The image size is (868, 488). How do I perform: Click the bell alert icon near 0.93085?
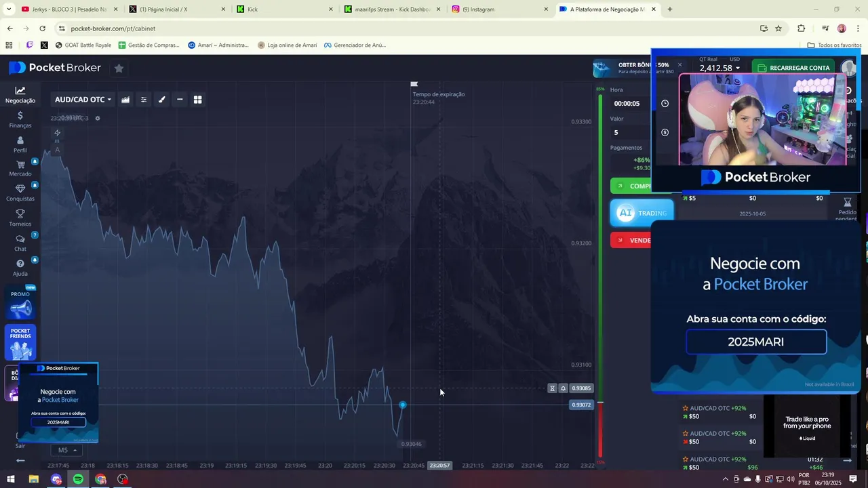click(563, 388)
